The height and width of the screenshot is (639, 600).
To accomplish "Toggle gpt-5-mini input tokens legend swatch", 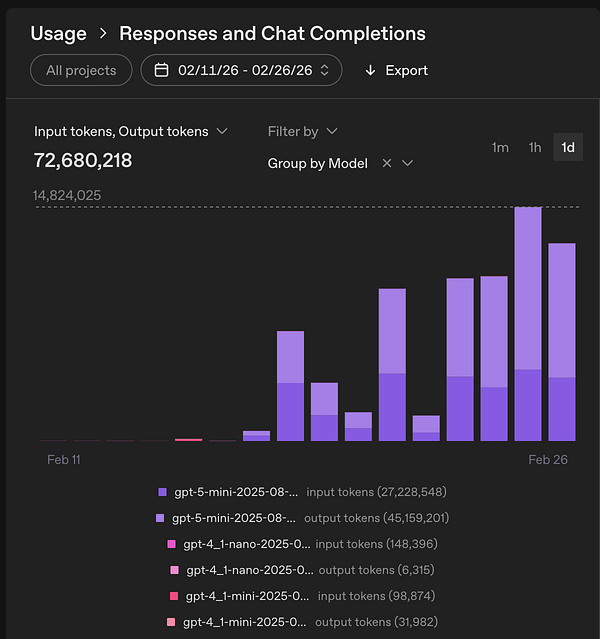I will click(163, 492).
